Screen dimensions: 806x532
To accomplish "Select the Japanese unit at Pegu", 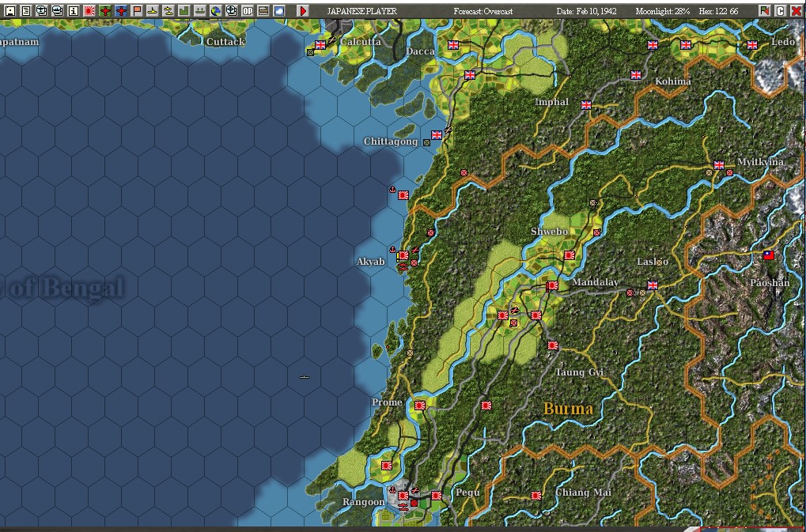I will (437, 496).
